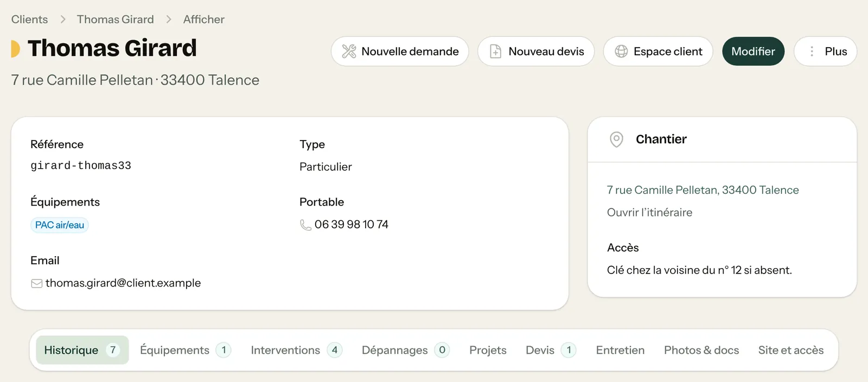
Task: Click the Chantier panel heading
Action: [x=661, y=139]
